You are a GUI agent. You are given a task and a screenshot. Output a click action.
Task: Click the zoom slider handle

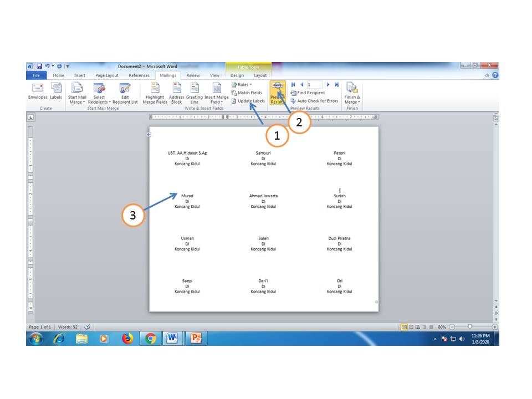[x=469, y=327]
